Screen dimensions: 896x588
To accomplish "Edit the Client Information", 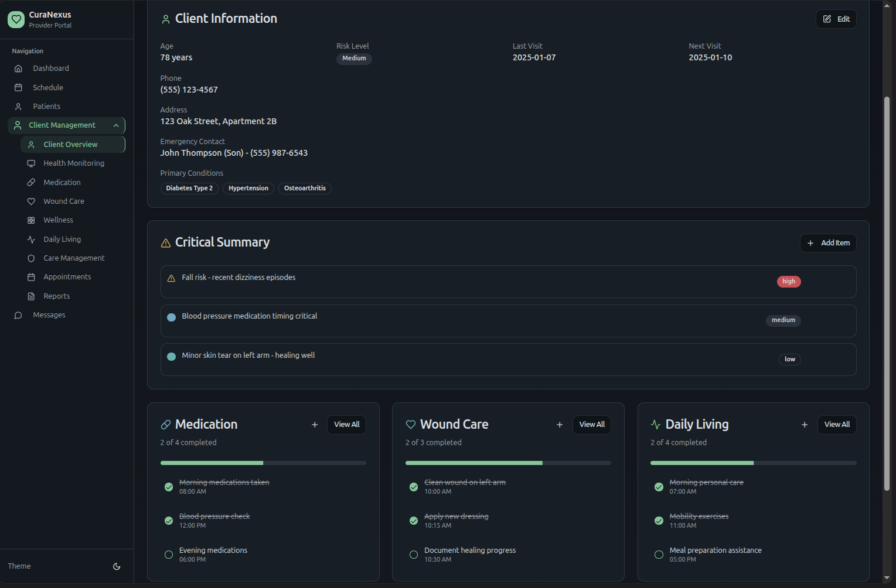I will click(x=836, y=19).
